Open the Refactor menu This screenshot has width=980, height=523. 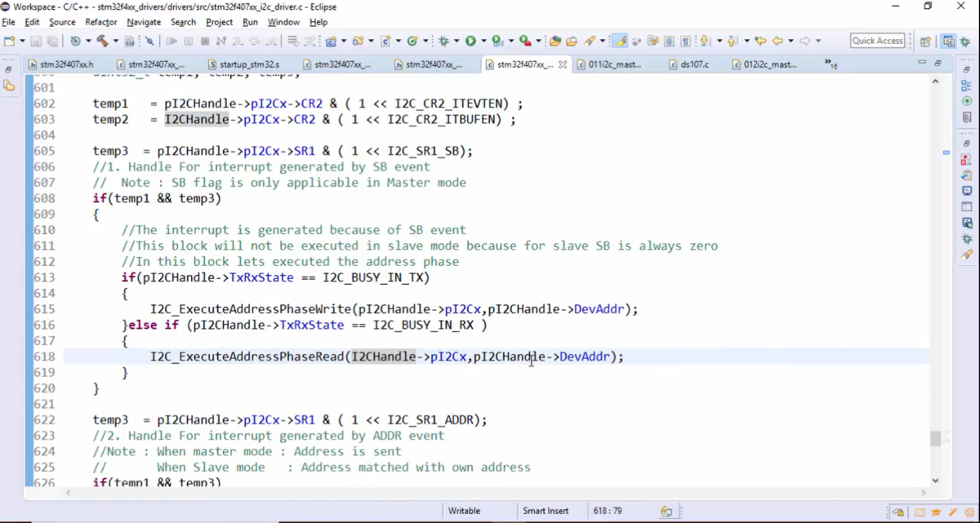pyautogui.click(x=101, y=22)
